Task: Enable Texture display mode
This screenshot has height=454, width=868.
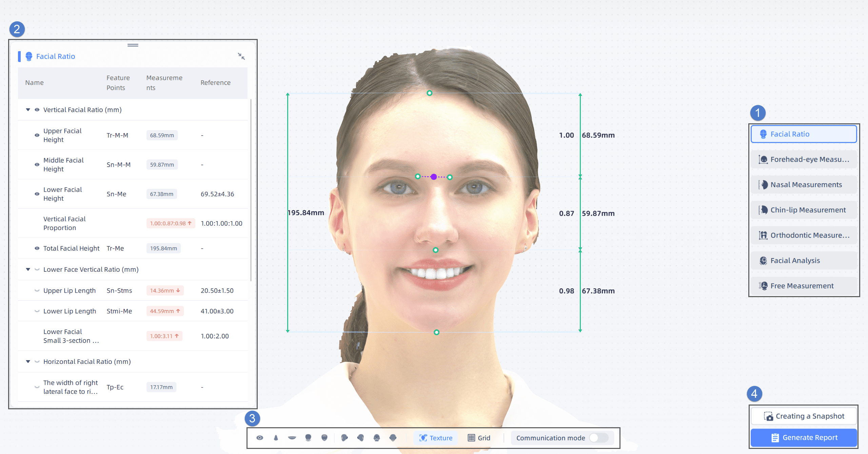Action: point(436,438)
